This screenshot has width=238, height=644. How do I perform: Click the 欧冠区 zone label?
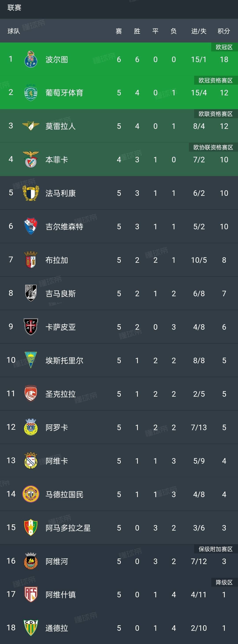(225, 46)
